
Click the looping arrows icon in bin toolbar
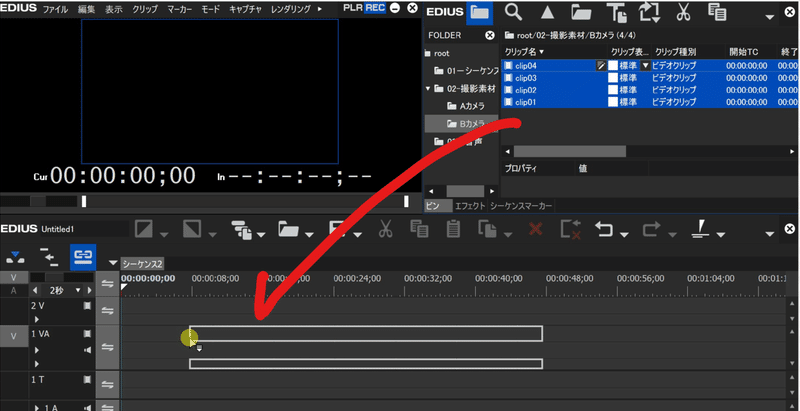[x=649, y=13]
